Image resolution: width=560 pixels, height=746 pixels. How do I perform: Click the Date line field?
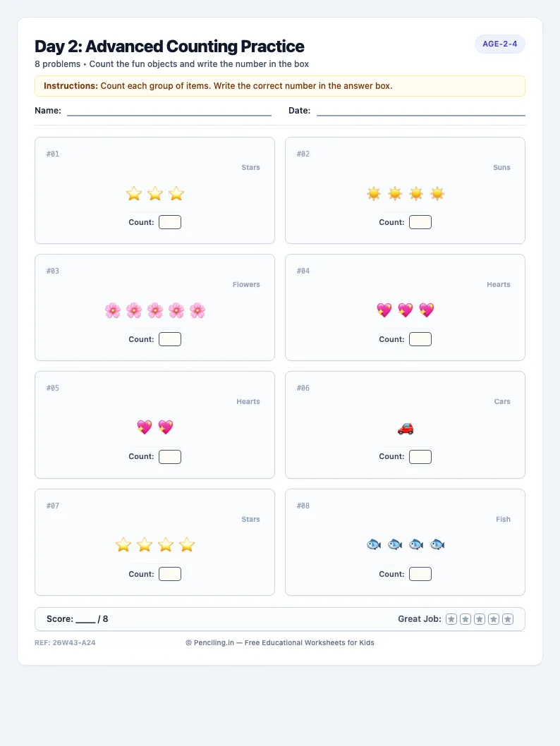[x=420, y=111]
